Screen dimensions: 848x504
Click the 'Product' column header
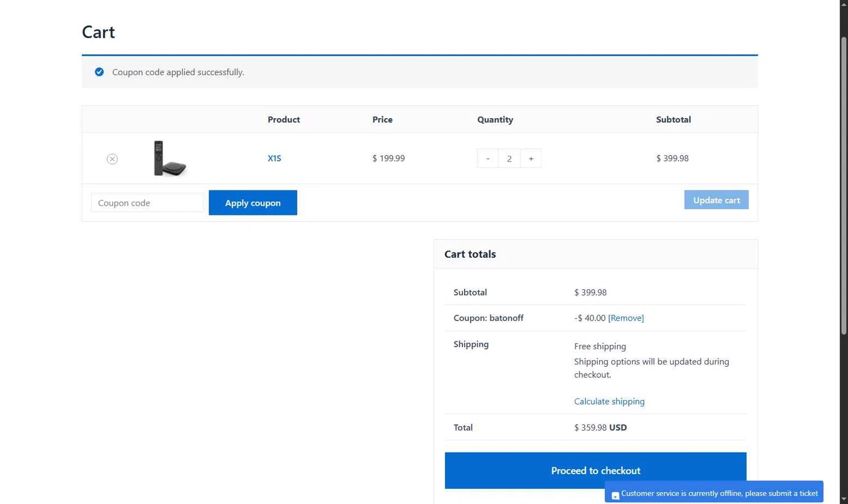click(284, 120)
